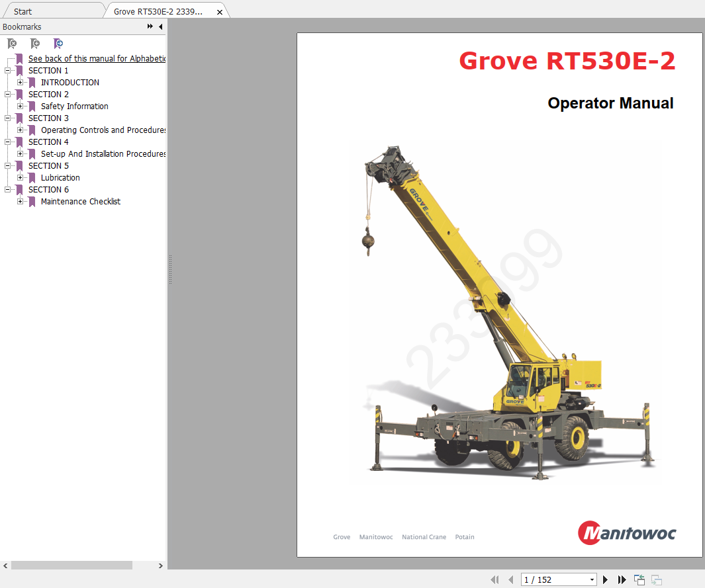Collapse the SECTION 1 tree node
The width and height of the screenshot is (705, 588).
point(8,70)
